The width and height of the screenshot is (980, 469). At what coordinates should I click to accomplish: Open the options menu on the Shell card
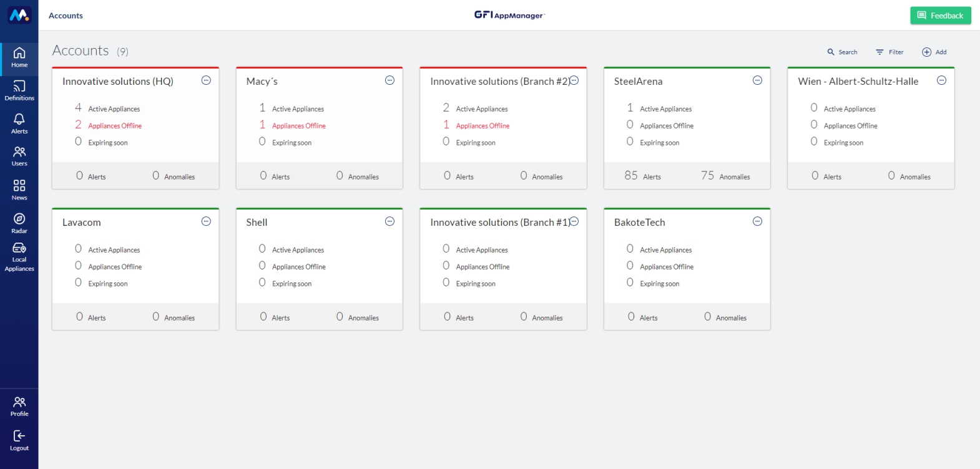point(390,221)
